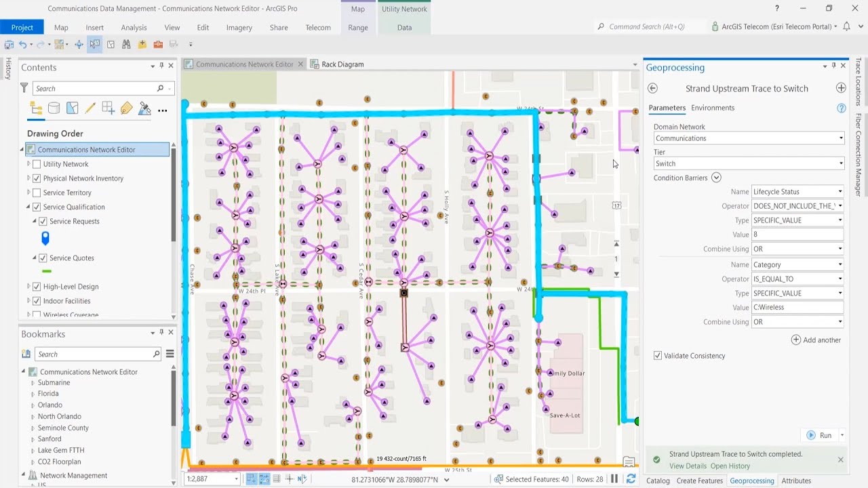Uncheck Validate Consistency option
Image resolution: width=868 pixels, height=488 pixels.
(x=658, y=355)
